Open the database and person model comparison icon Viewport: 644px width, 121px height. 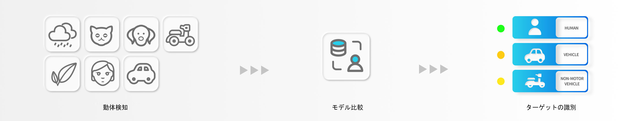[x=346, y=57]
